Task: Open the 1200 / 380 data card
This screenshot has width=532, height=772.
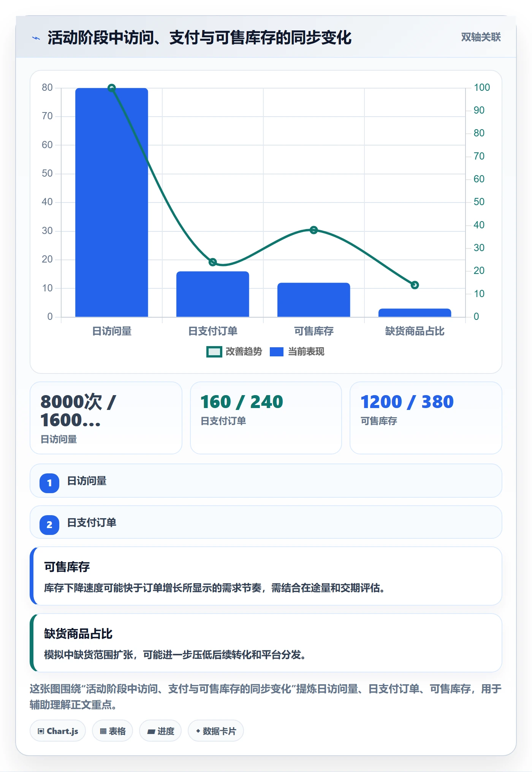Action: click(x=426, y=418)
